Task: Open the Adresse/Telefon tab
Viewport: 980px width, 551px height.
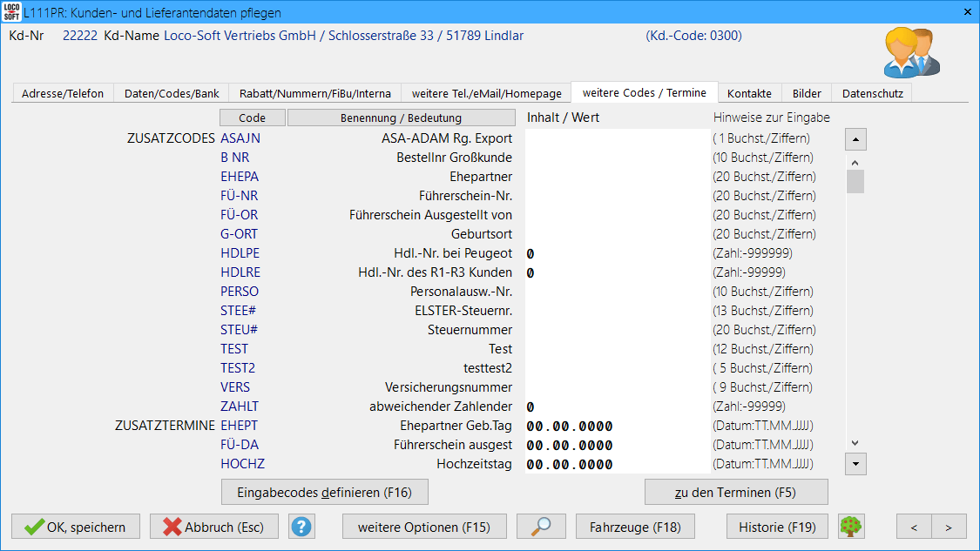Action: 63,93
